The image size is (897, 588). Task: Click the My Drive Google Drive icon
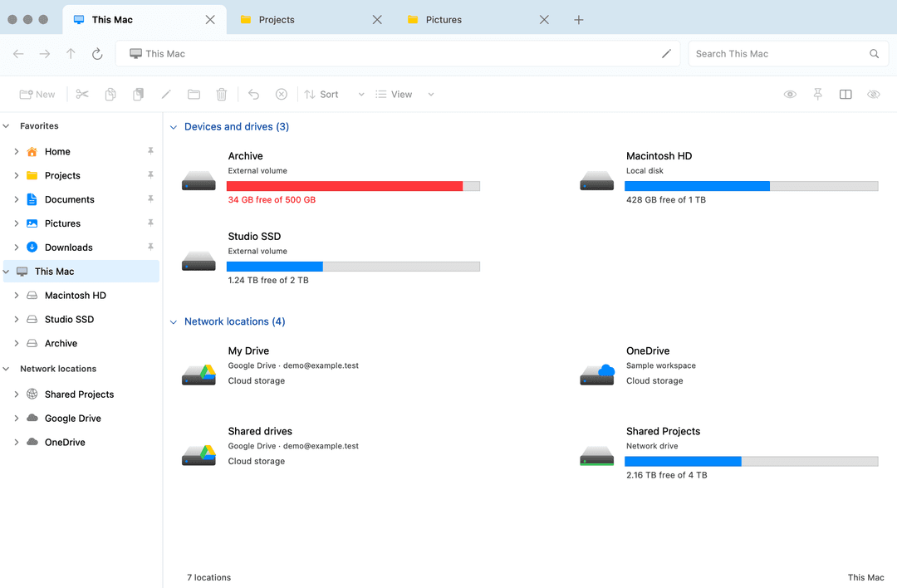(x=199, y=375)
